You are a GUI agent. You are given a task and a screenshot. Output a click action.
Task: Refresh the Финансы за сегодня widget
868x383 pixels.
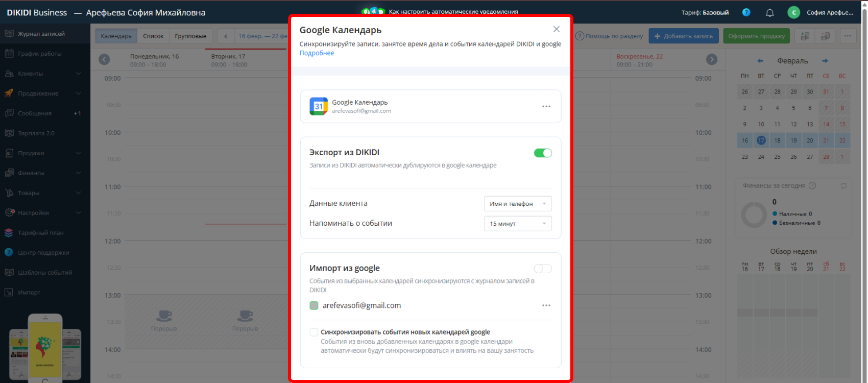(843, 186)
